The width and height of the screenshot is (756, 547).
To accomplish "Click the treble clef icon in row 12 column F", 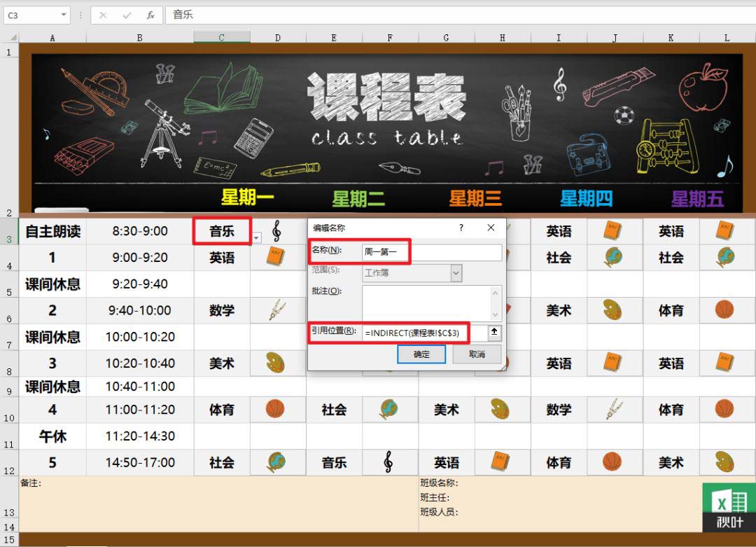I will coord(388,462).
